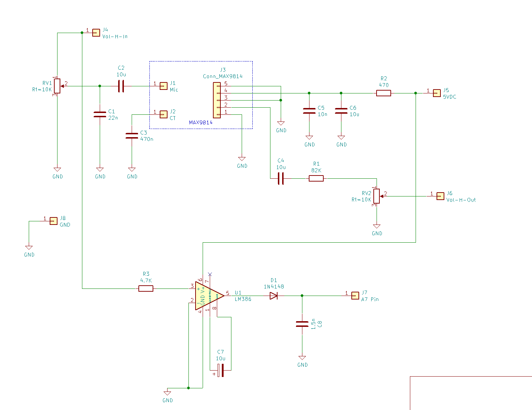Select the no-connect X on LM386 pin 7
532x410 pixels.
pyautogui.click(x=210, y=274)
